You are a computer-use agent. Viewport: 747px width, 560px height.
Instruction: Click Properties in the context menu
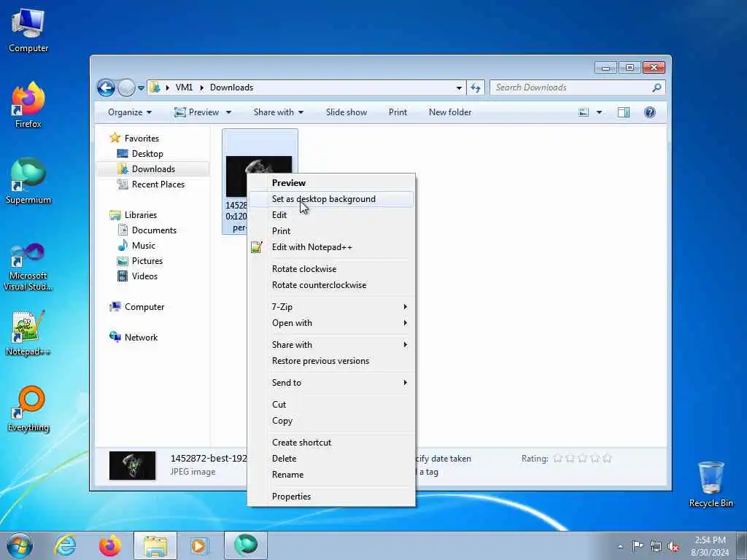click(x=332, y=497)
